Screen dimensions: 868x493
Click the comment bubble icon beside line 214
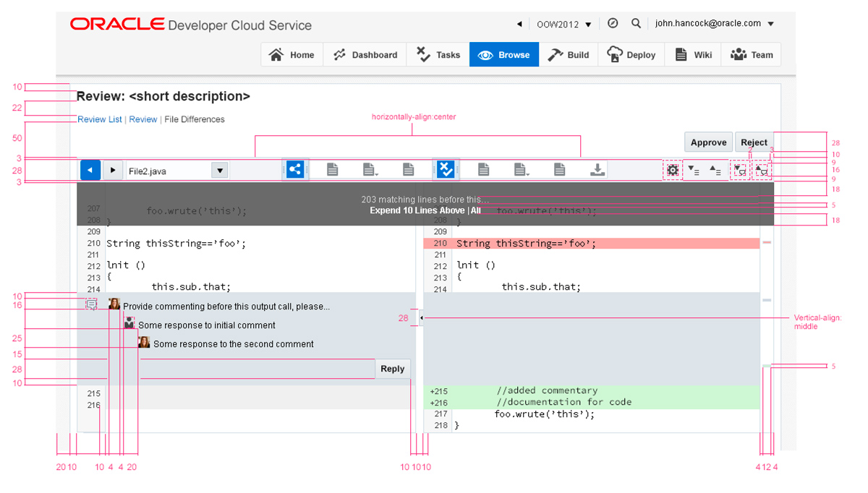[x=91, y=305]
